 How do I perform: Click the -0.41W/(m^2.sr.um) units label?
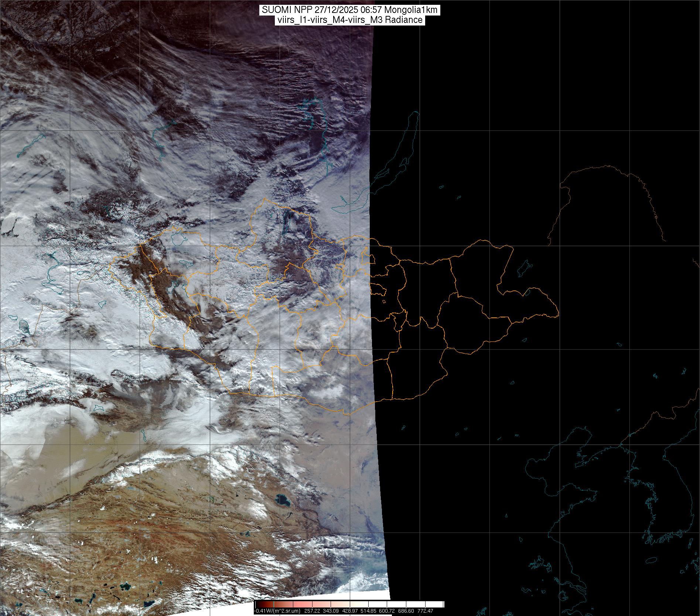click(x=278, y=611)
